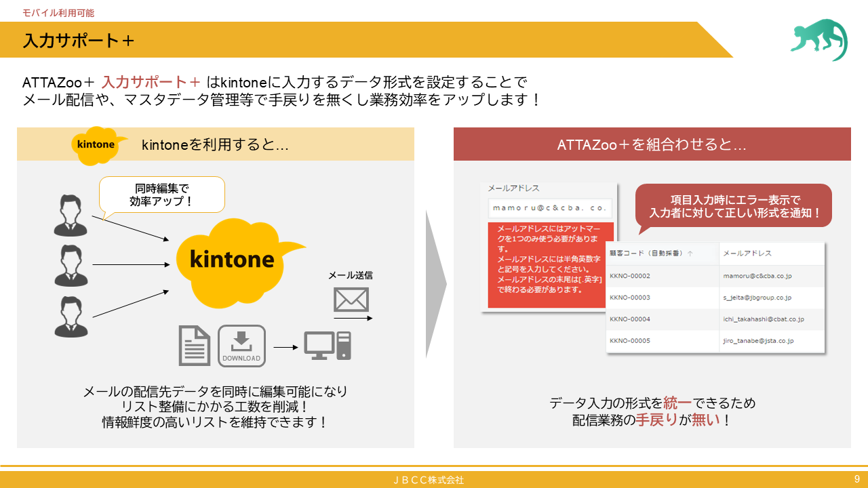Screen dimensions: 868x488
Task: Click the メールアドレス input field
Action: click(551, 208)
